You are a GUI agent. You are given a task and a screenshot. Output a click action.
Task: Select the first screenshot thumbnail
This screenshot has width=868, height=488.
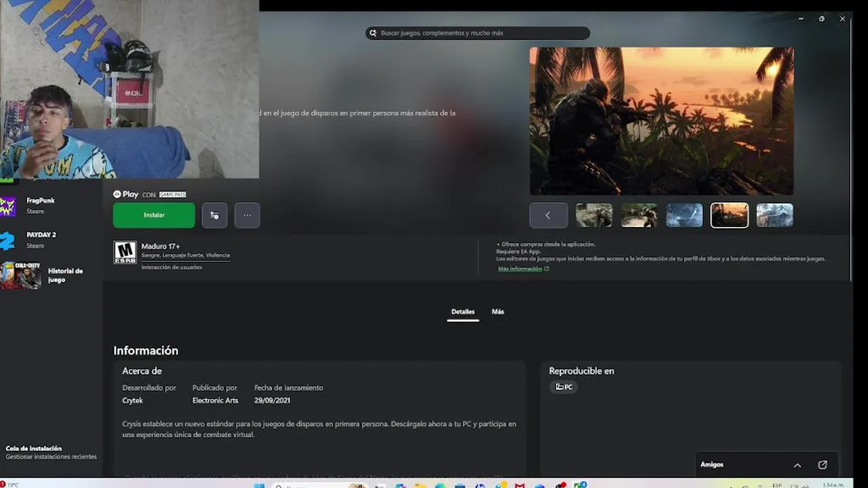coord(594,215)
